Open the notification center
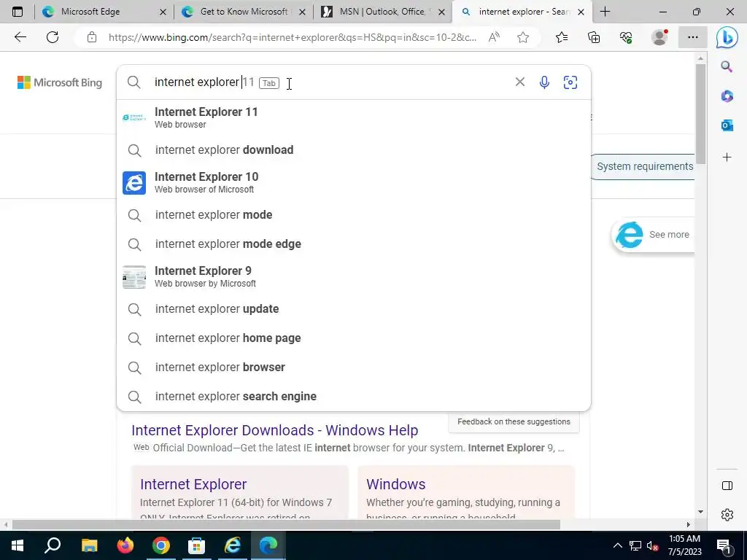 tap(724, 546)
